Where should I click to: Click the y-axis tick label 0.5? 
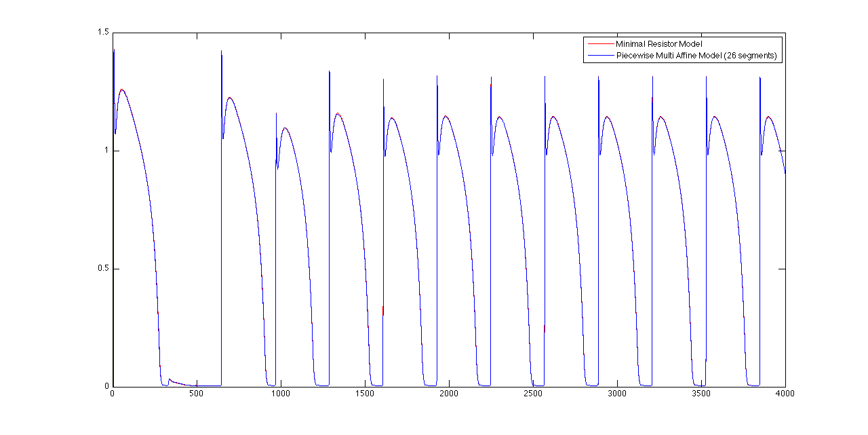pos(102,269)
